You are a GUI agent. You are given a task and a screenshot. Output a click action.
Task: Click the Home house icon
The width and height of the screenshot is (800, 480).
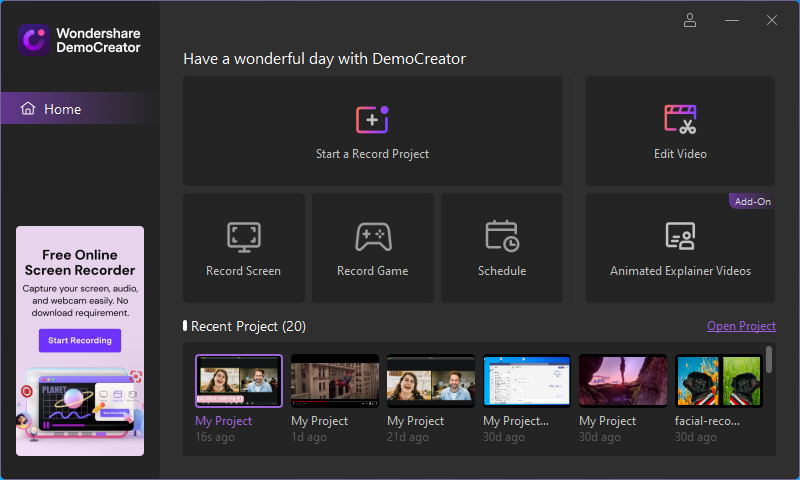(28, 109)
